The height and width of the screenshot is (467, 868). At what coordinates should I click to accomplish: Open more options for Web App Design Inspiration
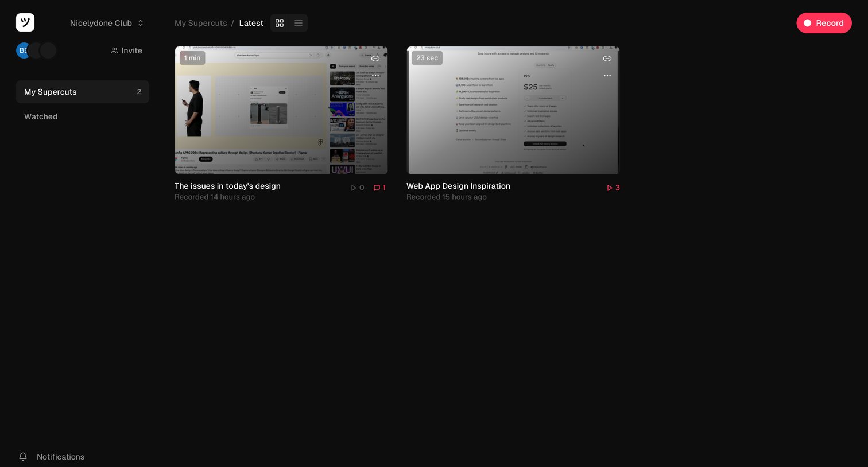click(x=607, y=76)
